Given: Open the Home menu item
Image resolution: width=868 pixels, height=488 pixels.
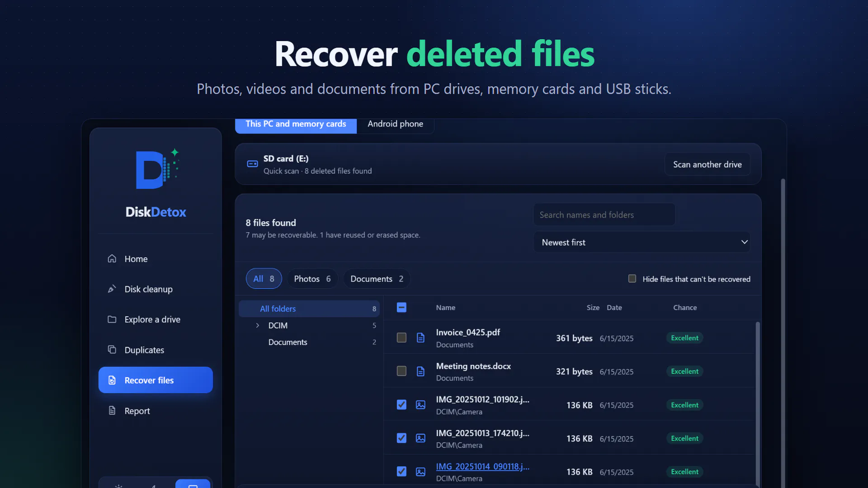Looking at the screenshot, I should tap(156, 259).
